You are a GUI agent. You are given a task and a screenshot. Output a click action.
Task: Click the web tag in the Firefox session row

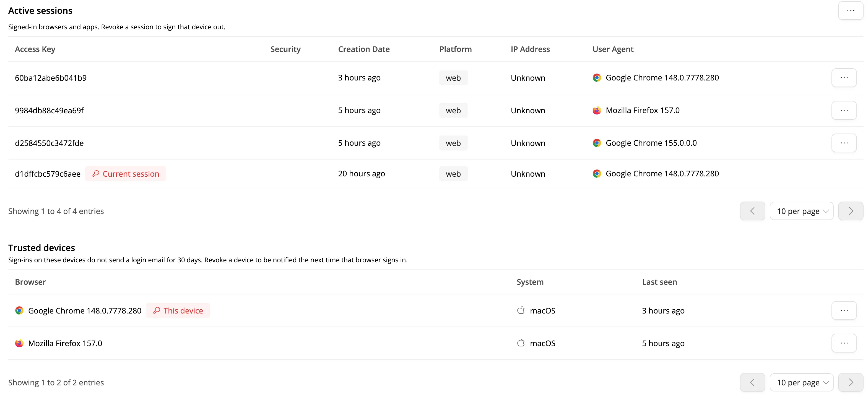click(x=453, y=110)
